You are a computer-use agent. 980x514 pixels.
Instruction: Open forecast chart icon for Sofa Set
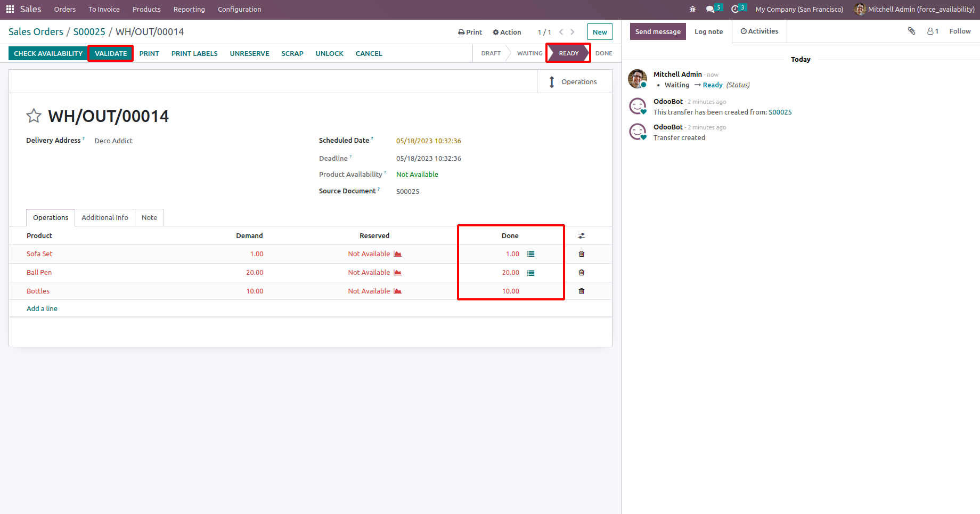pos(397,254)
